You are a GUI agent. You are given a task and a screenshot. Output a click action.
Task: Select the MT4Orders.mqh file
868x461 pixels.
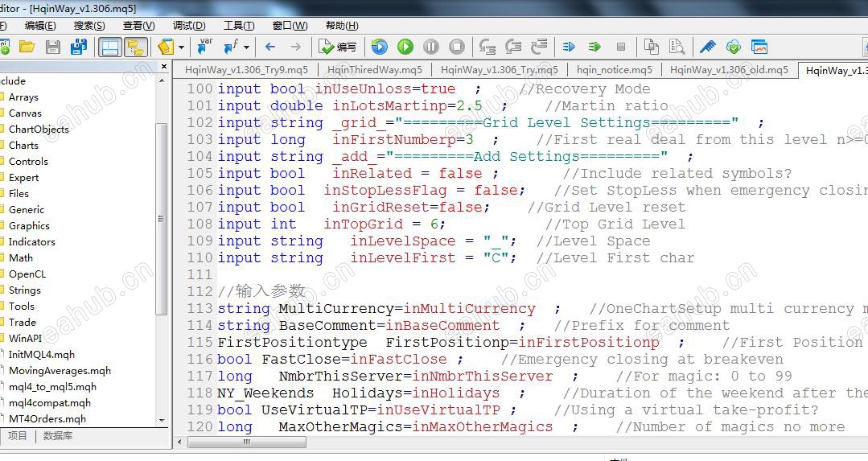[47, 419]
